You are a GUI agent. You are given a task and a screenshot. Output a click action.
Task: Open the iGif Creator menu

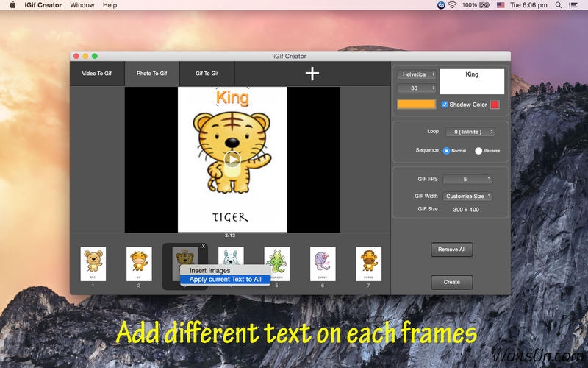pos(43,5)
